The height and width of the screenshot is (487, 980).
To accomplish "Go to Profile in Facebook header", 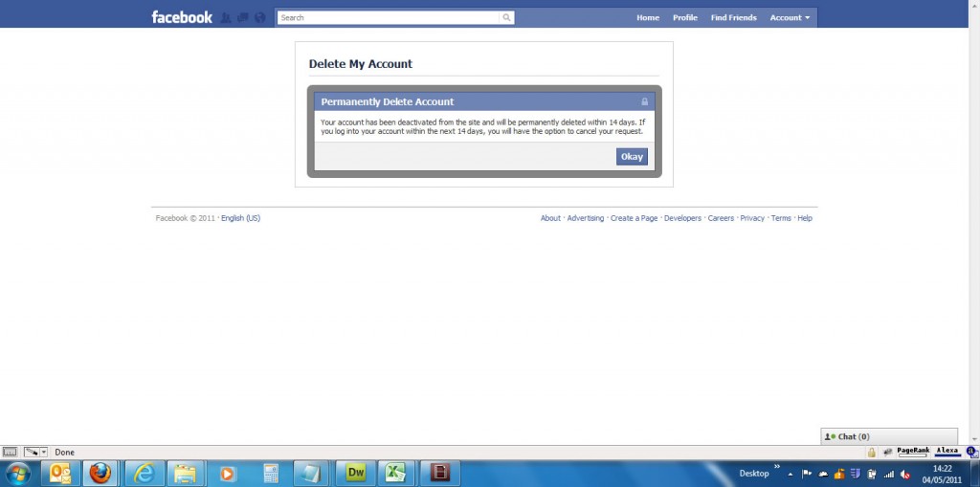I will (685, 17).
